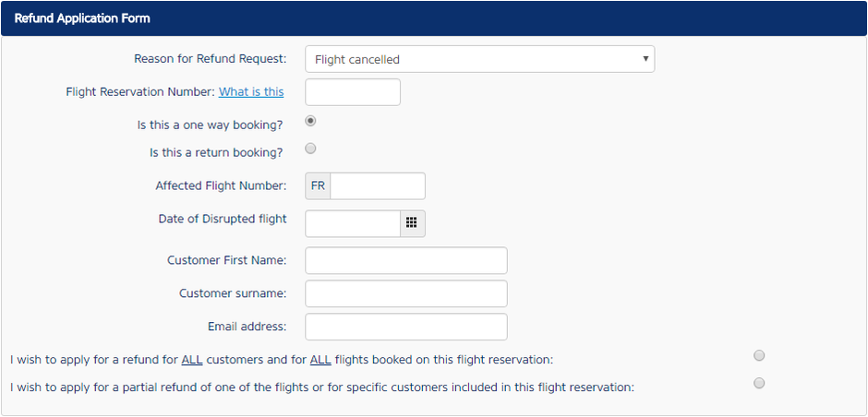Viewport: 868px width, 417px height.
Task: Click the 'Reason for Refund Request' label
Action: [x=210, y=58]
